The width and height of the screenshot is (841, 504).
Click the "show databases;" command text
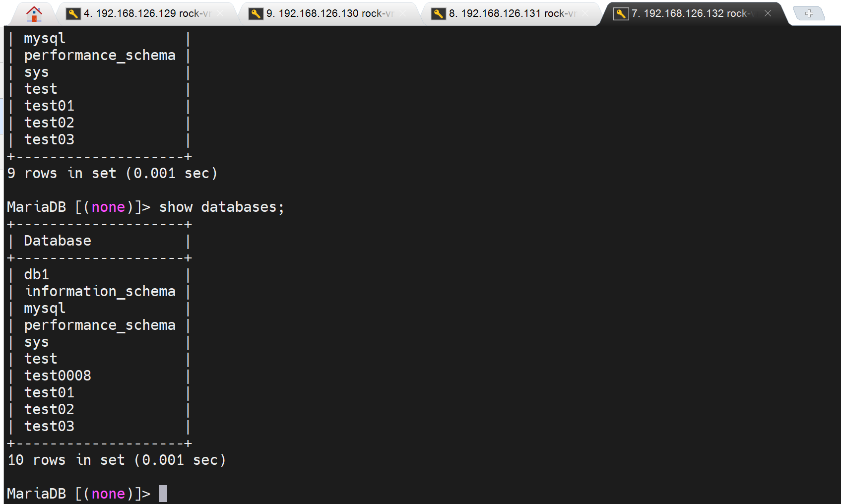pyautogui.click(x=221, y=207)
